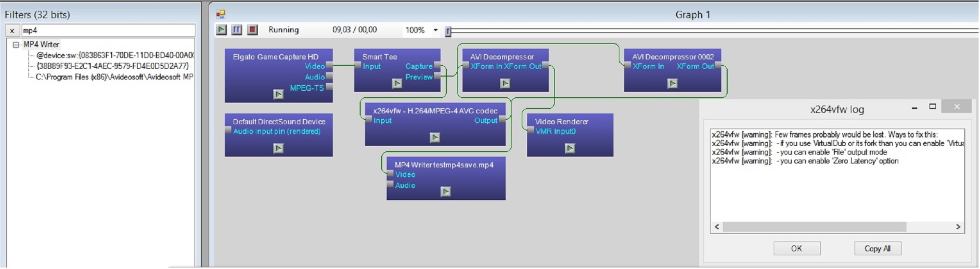Collapse the MP4 Writer tree node

coord(16,45)
